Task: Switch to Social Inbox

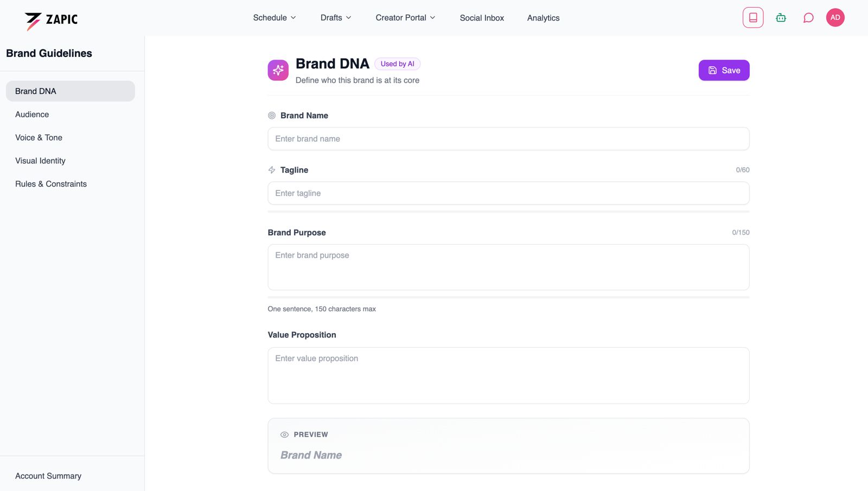Action: pyautogui.click(x=482, y=17)
